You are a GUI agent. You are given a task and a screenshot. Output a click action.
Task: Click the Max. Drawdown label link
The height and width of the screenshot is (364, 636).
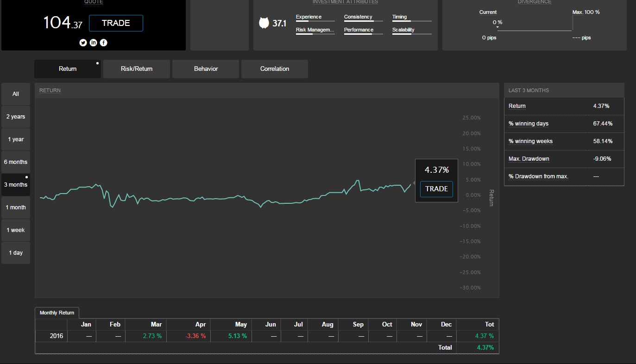click(x=529, y=159)
